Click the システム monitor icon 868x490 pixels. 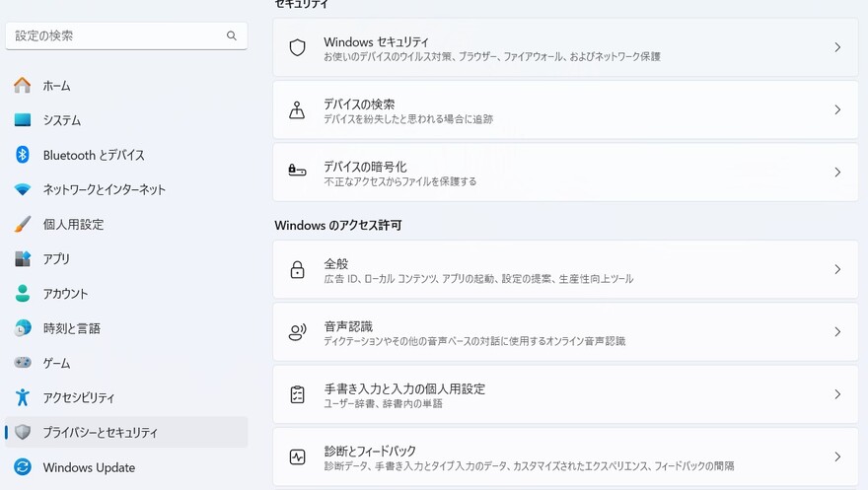point(22,120)
